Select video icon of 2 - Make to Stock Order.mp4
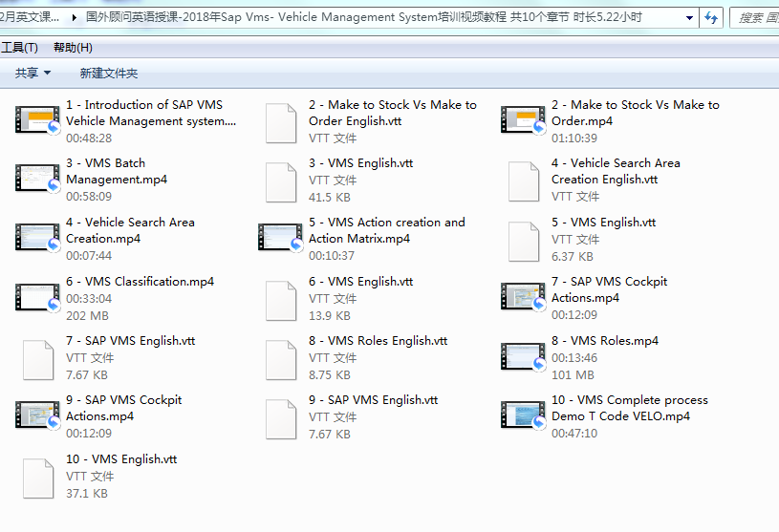Screen dimensions: 779x532 [523, 119]
